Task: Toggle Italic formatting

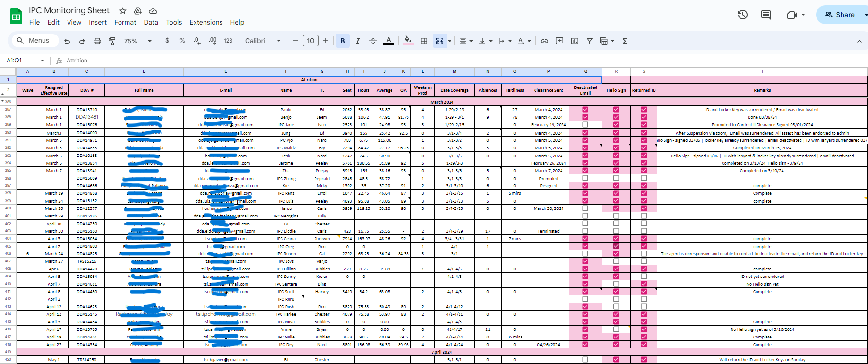Action: tap(358, 41)
